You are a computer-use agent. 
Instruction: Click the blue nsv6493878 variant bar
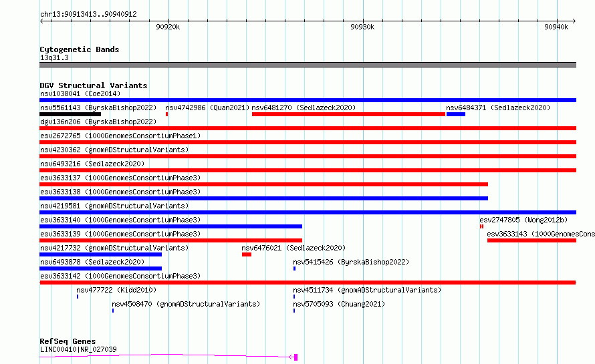click(x=100, y=268)
